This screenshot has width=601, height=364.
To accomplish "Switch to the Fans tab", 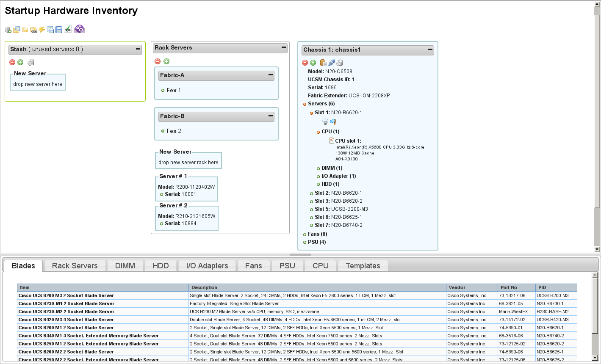I will pyautogui.click(x=254, y=266).
